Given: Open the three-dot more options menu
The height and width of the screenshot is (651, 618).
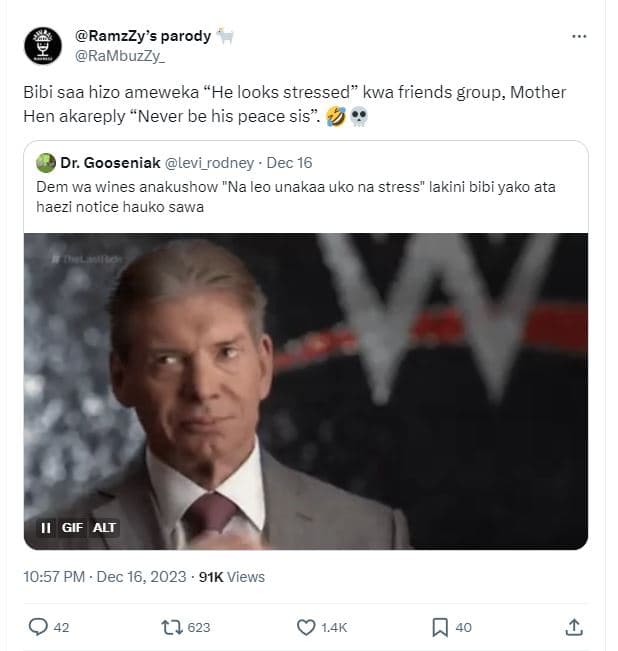Looking at the screenshot, I should 579,36.
